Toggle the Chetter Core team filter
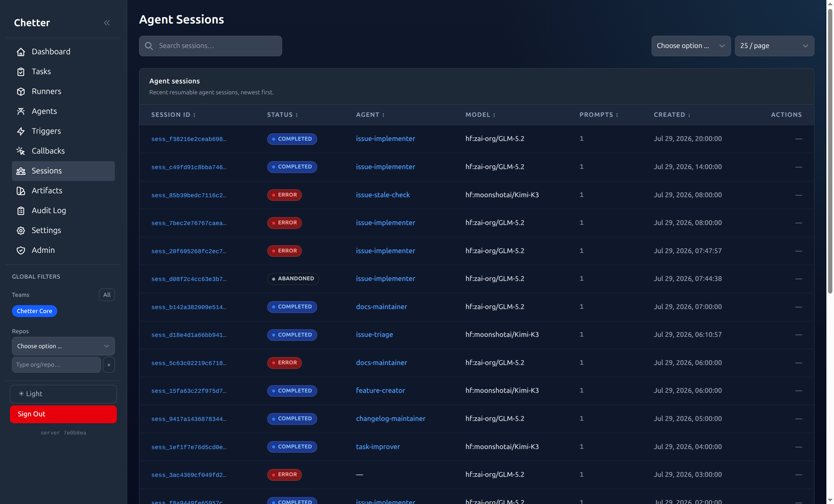This screenshot has width=834, height=504. coord(34,311)
